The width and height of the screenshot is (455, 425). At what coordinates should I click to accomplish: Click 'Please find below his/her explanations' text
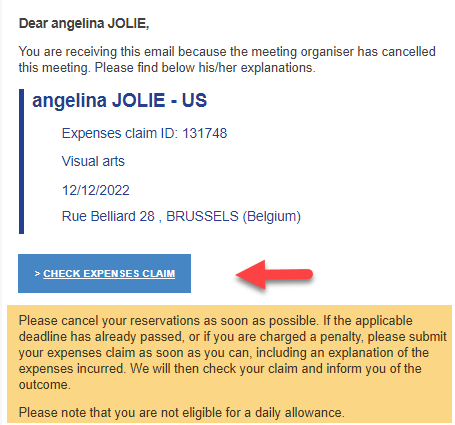[205, 68]
